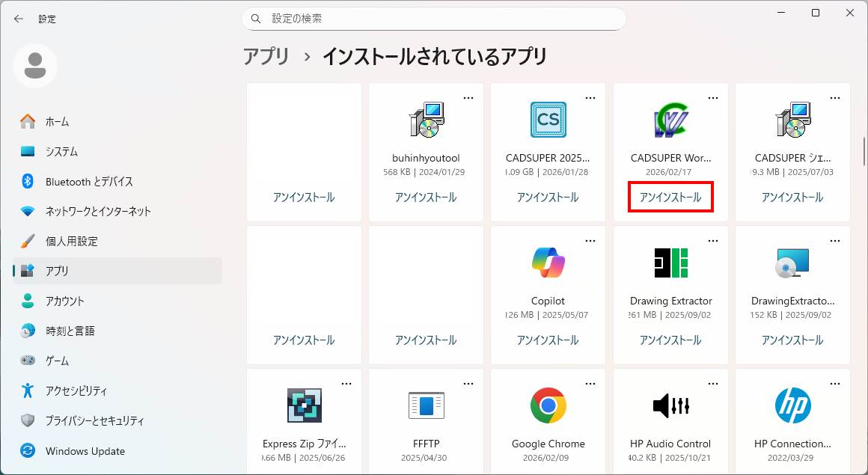
Task: Click the HP Audio Control name text
Action: click(671, 444)
